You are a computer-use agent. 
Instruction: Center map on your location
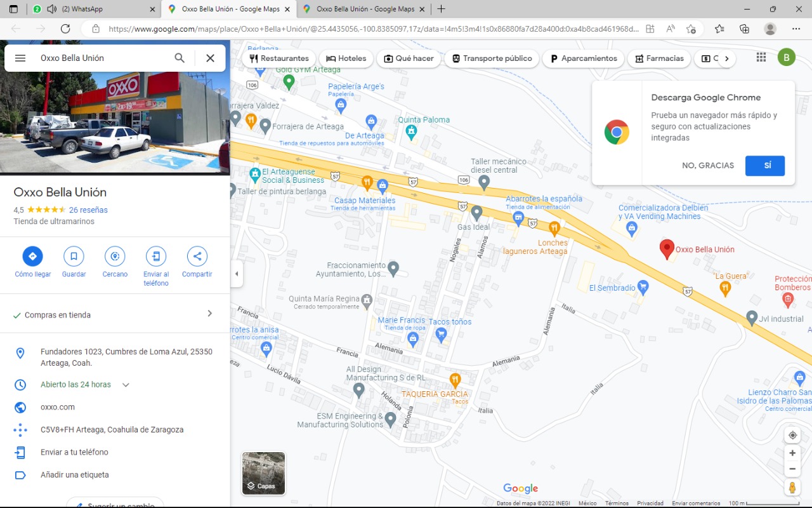792,436
